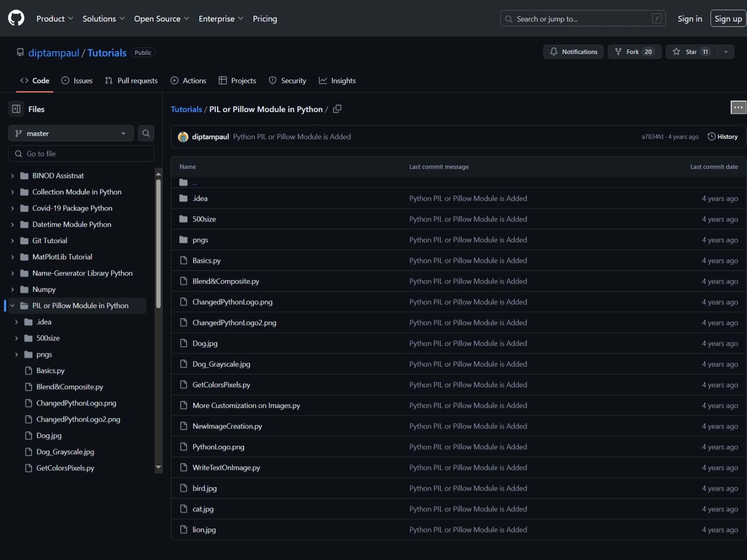
Task: Switch to the Actions tab
Action: [189, 80]
